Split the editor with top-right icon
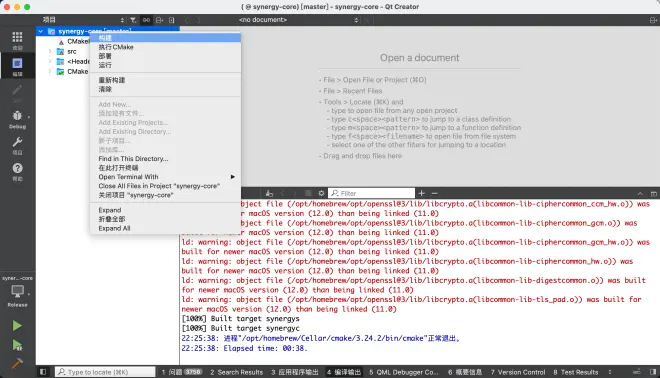Screen dimensions: 660x378 tap(653, 20)
